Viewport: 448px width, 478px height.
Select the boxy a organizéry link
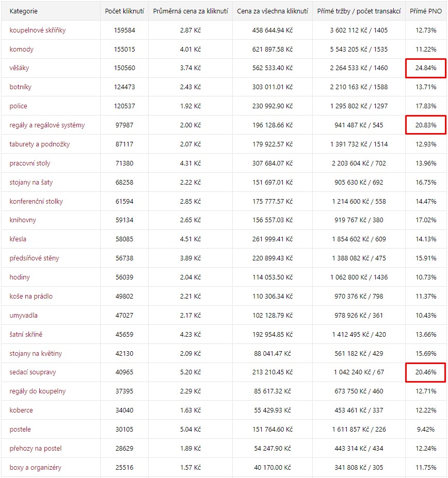tap(35, 467)
